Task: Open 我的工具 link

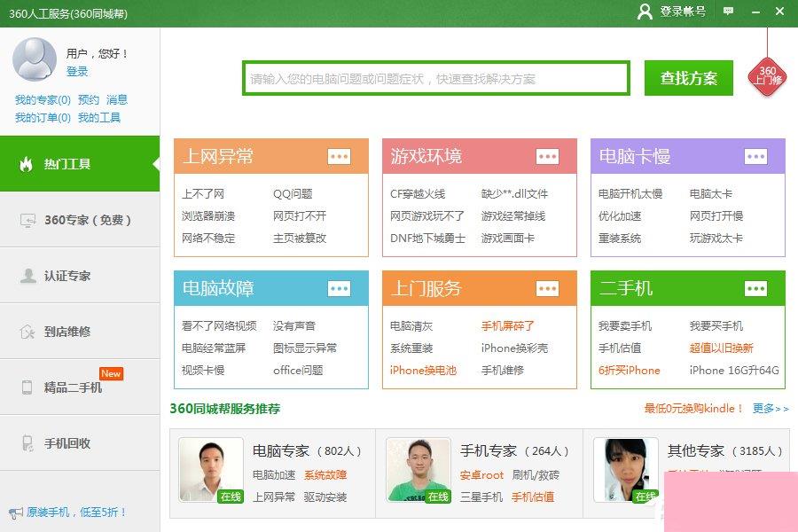Action: [99, 118]
